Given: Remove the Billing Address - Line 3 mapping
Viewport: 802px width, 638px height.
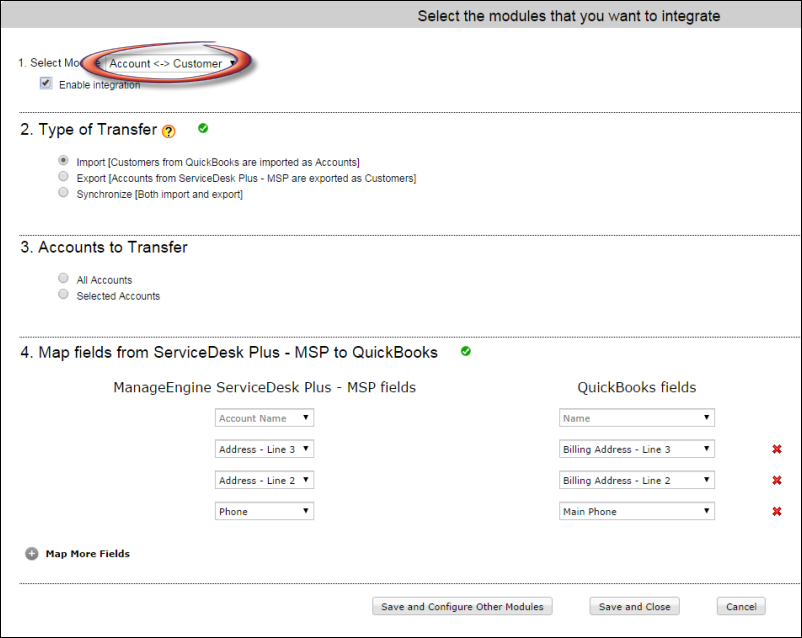Looking at the screenshot, I should click(776, 449).
